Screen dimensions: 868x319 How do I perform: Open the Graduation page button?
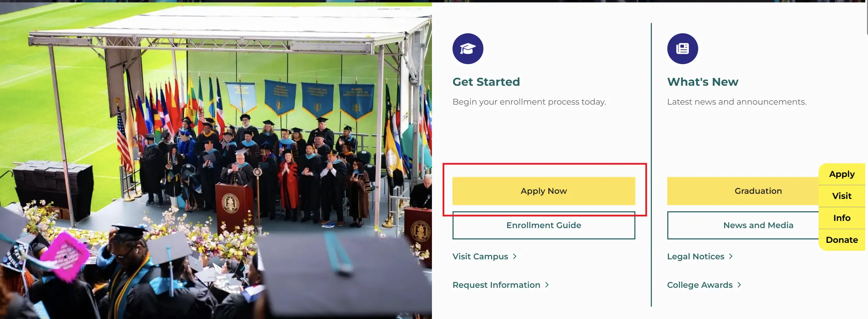743,191
